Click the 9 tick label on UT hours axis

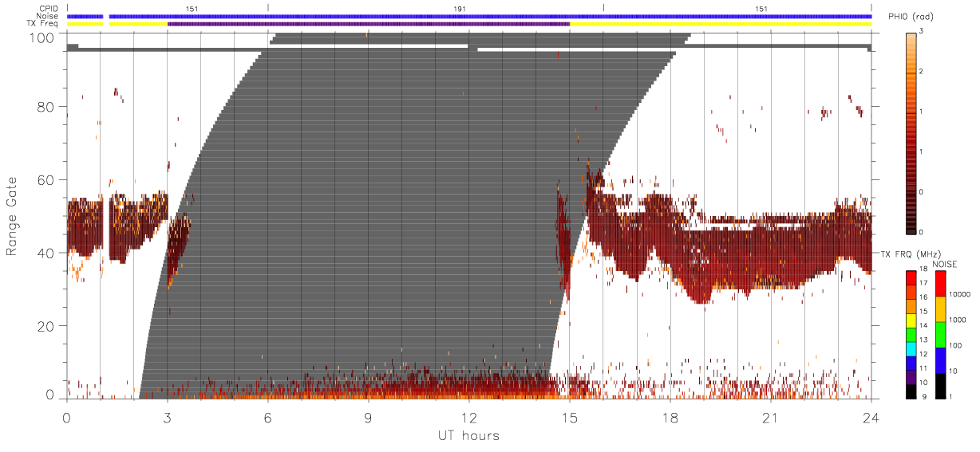368,417
